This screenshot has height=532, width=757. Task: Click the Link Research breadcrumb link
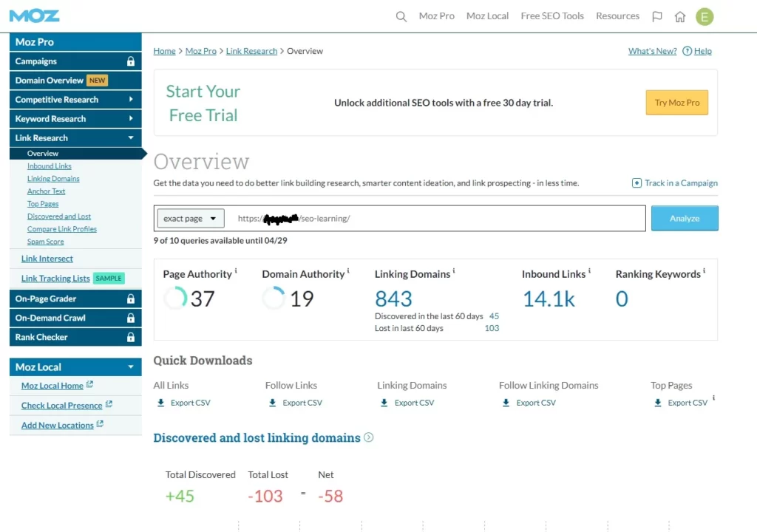pyautogui.click(x=251, y=51)
